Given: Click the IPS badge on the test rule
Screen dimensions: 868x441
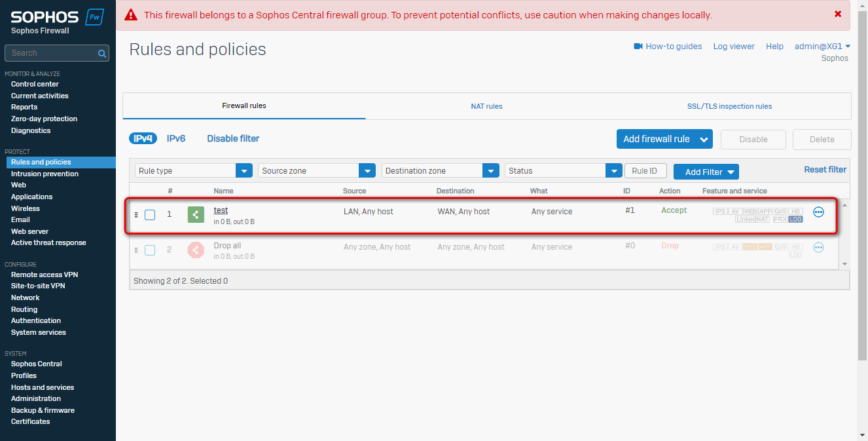Looking at the screenshot, I should point(720,212).
